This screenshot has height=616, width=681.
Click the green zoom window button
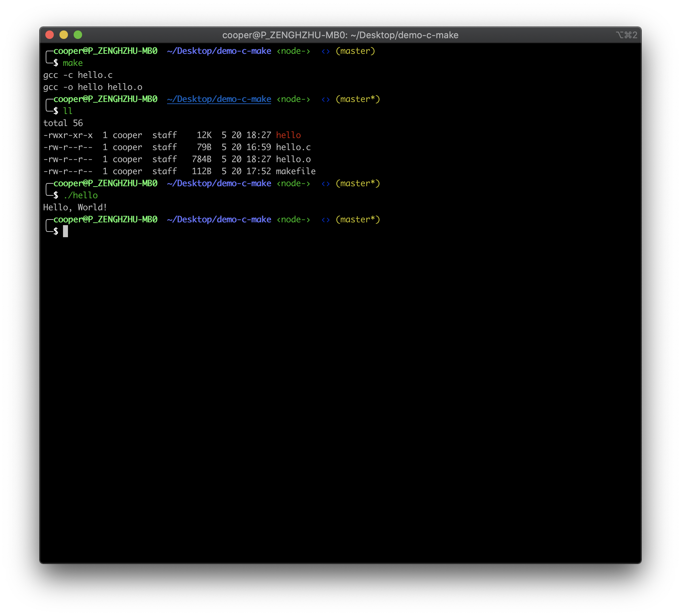pyautogui.click(x=78, y=35)
